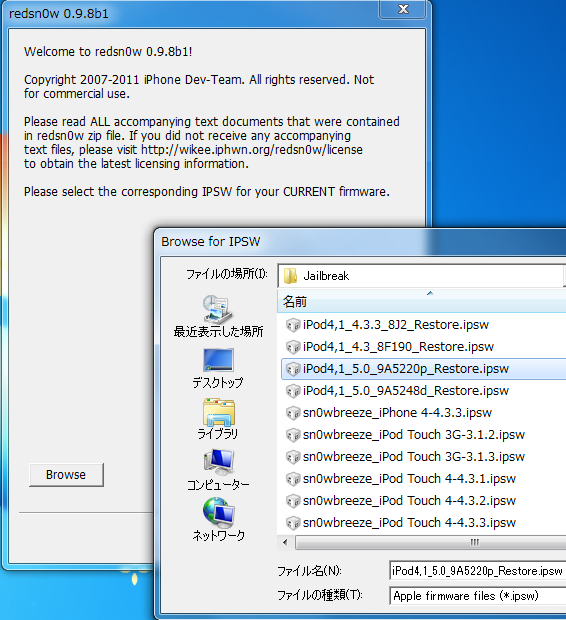Click icon of iPod4,1_4.3.3_8J2_Restore.ipsw

293,325
